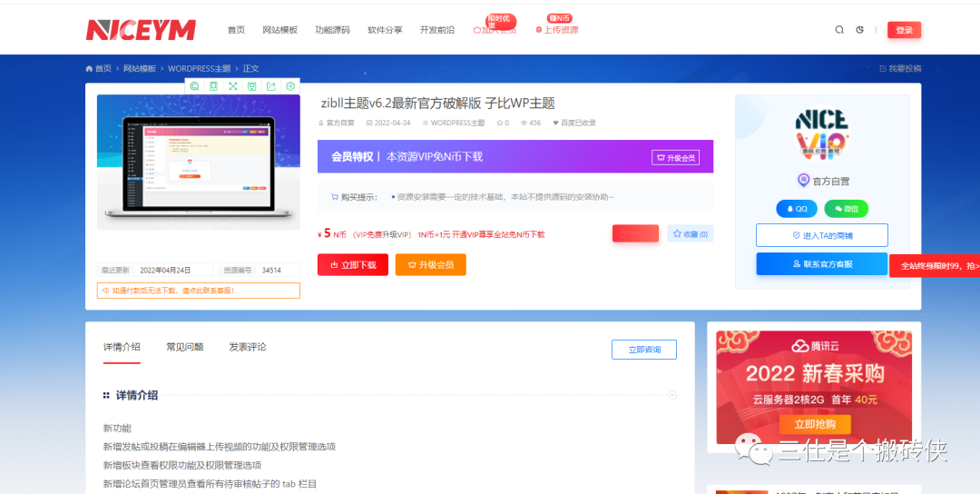Click the green share export icon
The width and height of the screenshot is (980, 494).
coord(271,86)
